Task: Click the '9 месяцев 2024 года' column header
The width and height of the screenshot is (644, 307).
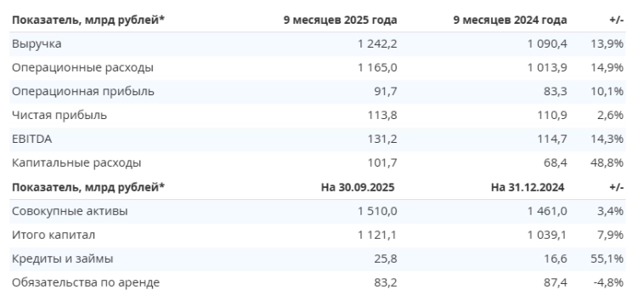Action: 510,20
